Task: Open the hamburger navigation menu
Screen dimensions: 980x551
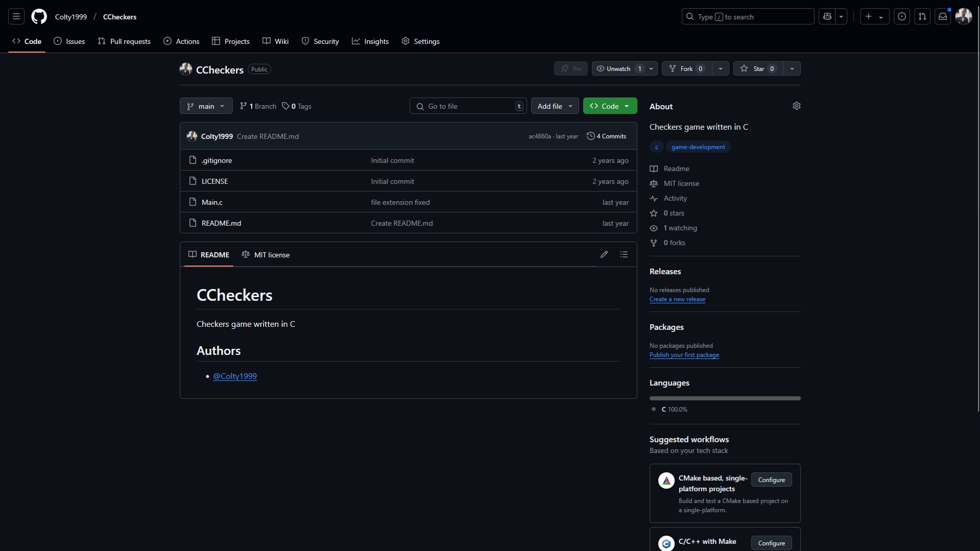Action: coord(16,16)
